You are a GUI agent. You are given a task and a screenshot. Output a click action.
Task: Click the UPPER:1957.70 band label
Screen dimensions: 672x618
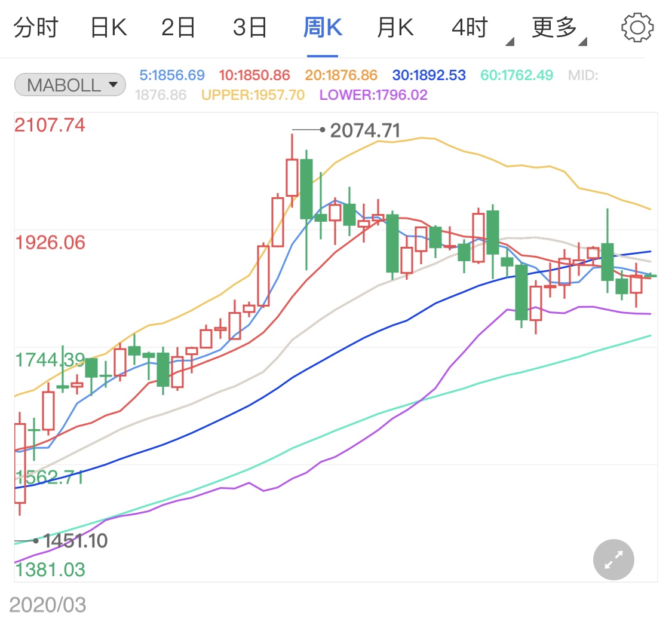tap(253, 95)
